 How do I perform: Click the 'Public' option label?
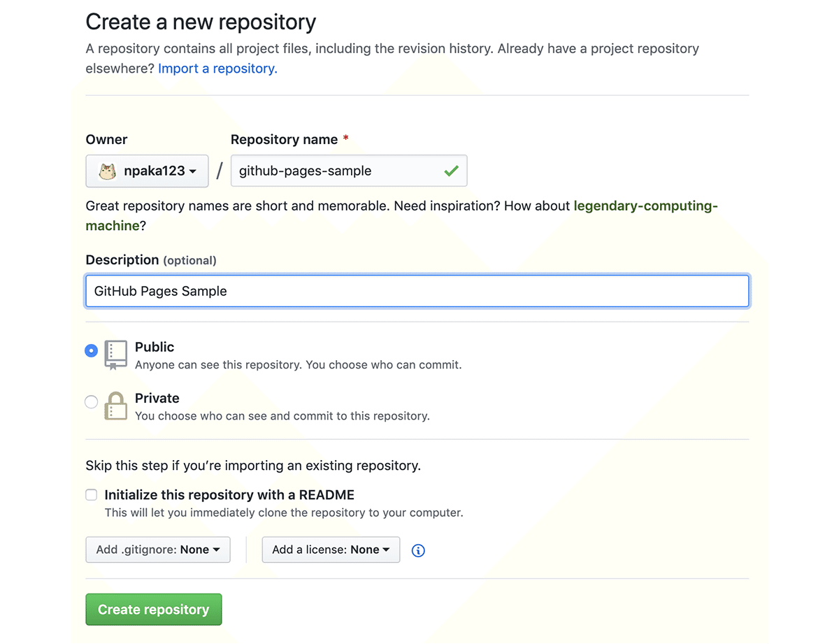click(155, 347)
